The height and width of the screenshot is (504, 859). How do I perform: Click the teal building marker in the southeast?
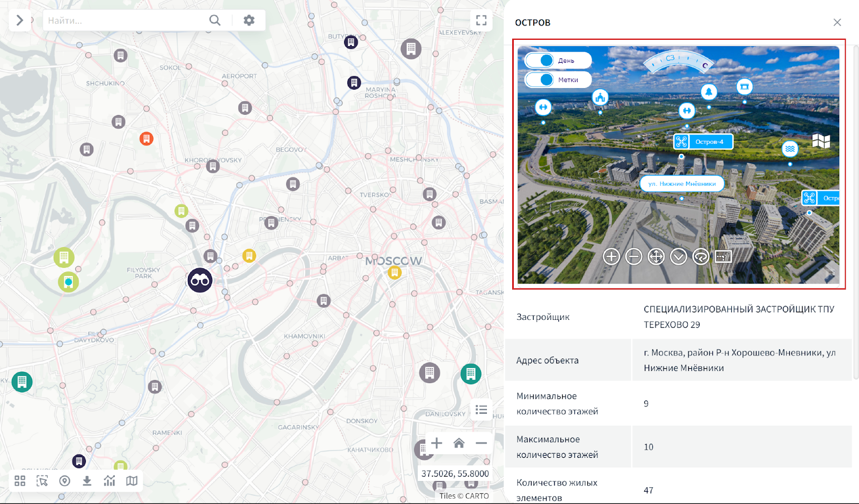tap(471, 374)
